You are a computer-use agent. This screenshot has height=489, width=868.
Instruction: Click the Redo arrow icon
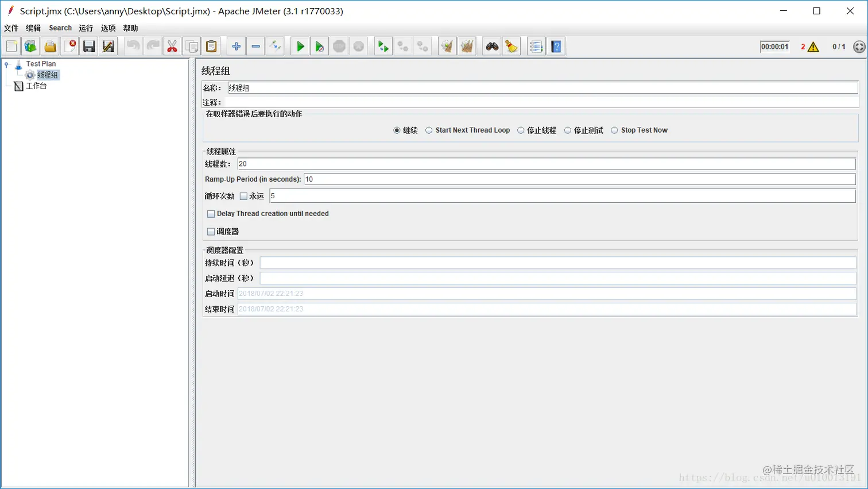point(153,47)
